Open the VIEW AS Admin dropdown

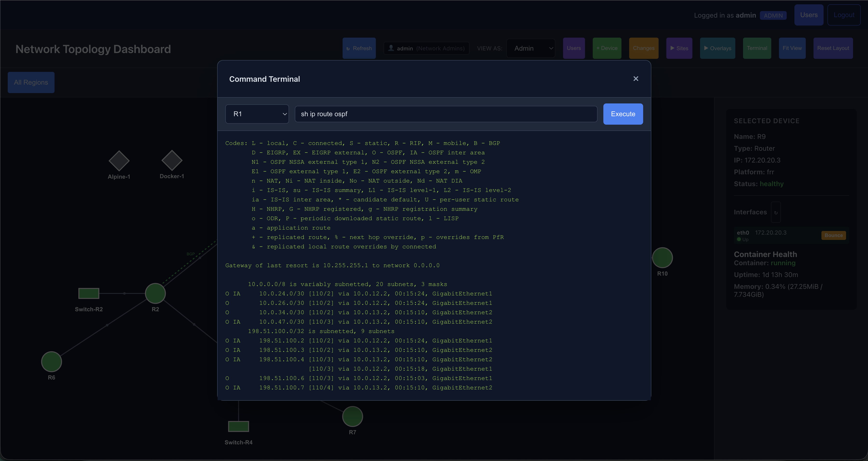click(x=531, y=48)
